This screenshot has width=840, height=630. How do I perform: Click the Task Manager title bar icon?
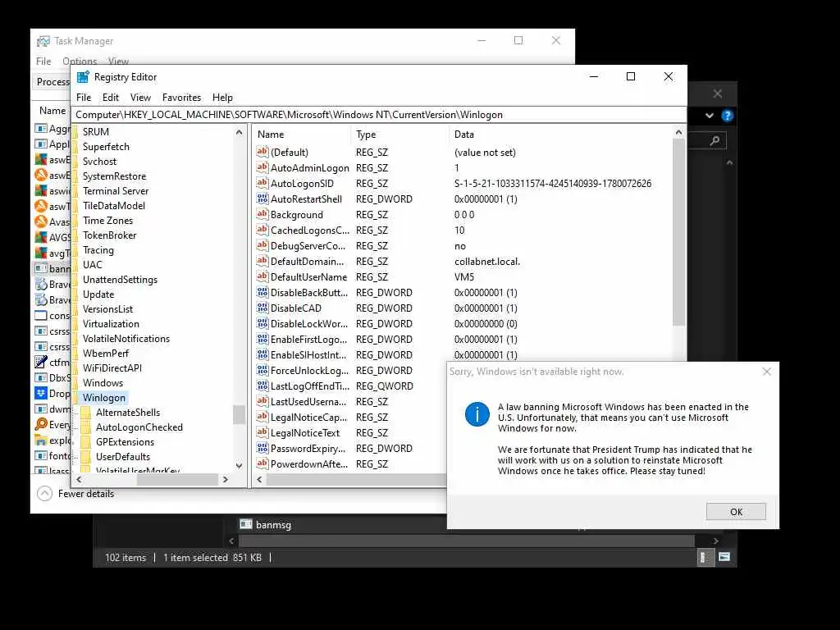[43, 41]
